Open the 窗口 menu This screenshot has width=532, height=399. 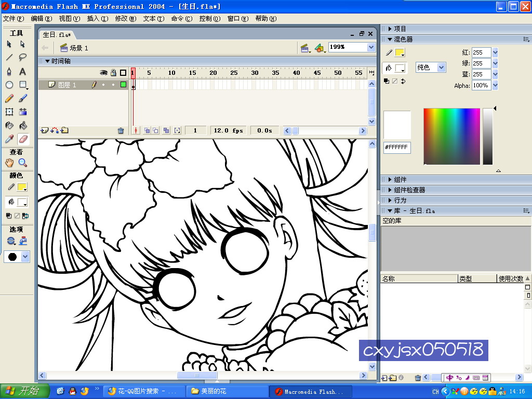click(x=238, y=19)
